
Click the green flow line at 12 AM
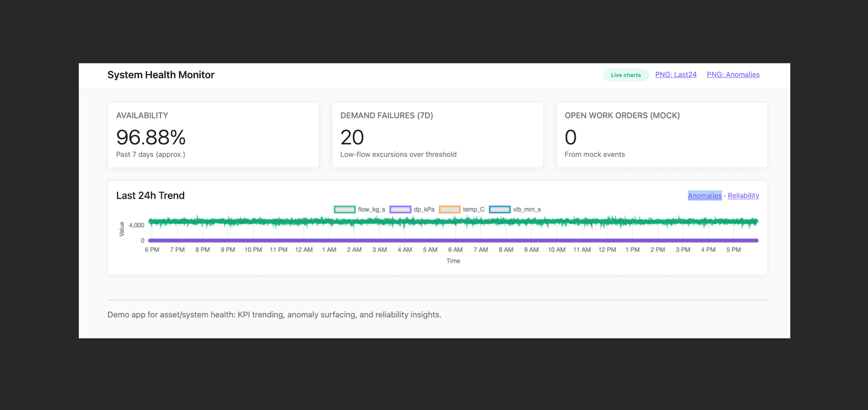point(304,221)
